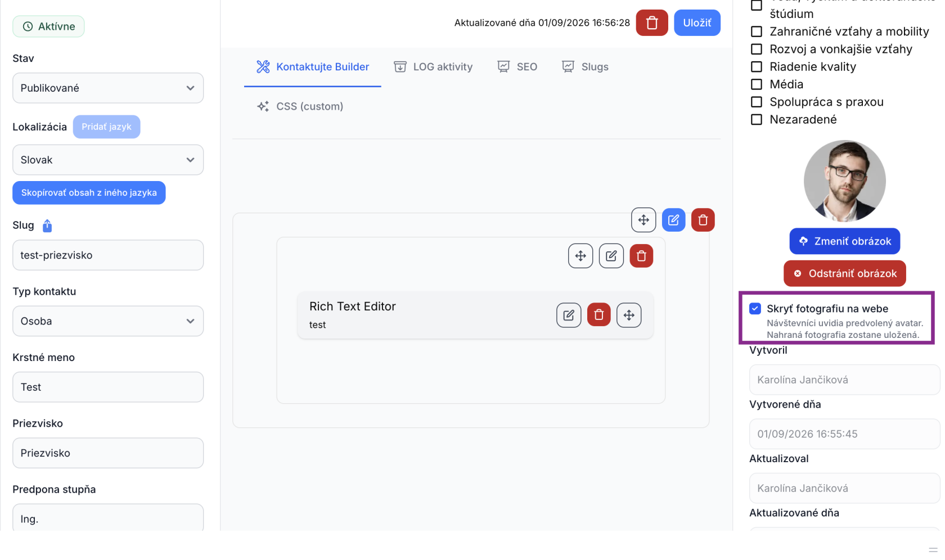This screenshot has width=945, height=560.
Task: Move the outer builder block with its move icon
Action: (x=643, y=220)
